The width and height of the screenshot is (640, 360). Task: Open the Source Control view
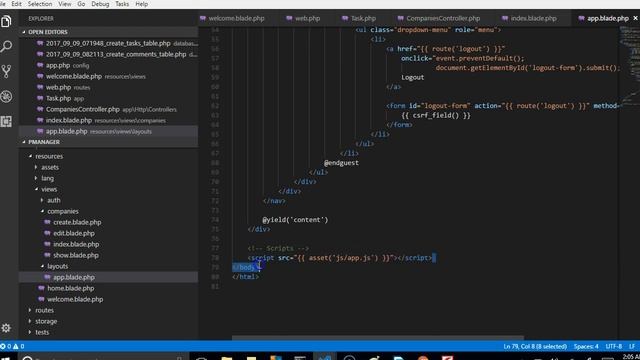pyautogui.click(x=6, y=71)
